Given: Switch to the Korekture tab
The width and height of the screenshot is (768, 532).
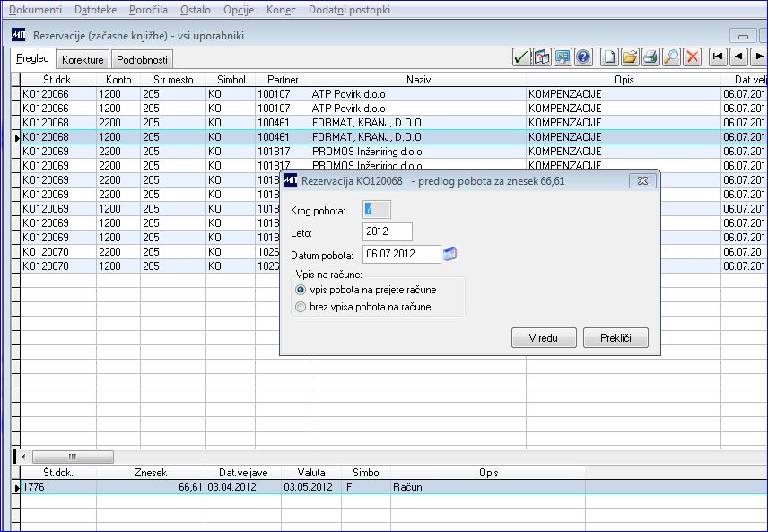Looking at the screenshot, I should (83, 60).
